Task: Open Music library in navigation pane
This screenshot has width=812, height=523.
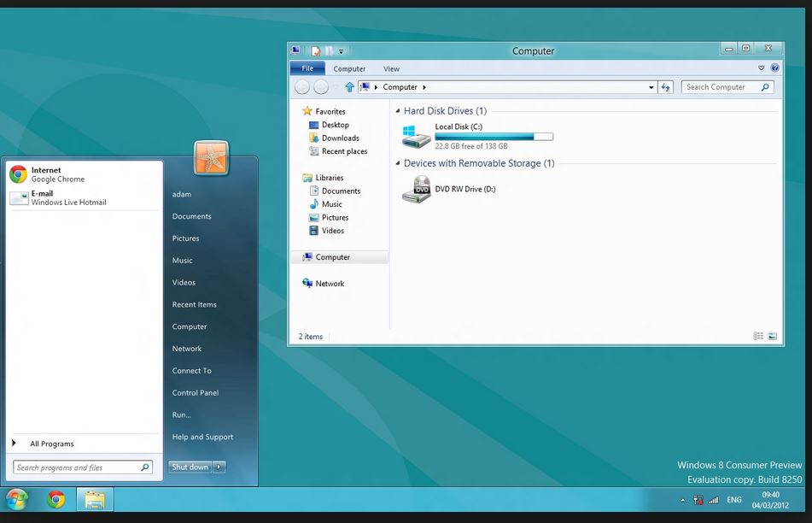Action: (325, 204)
